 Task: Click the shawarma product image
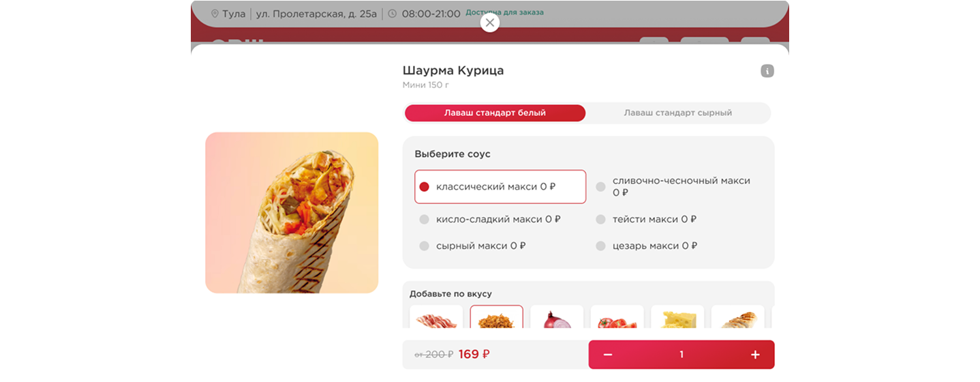pyautogui.click(x=292, y=213)
